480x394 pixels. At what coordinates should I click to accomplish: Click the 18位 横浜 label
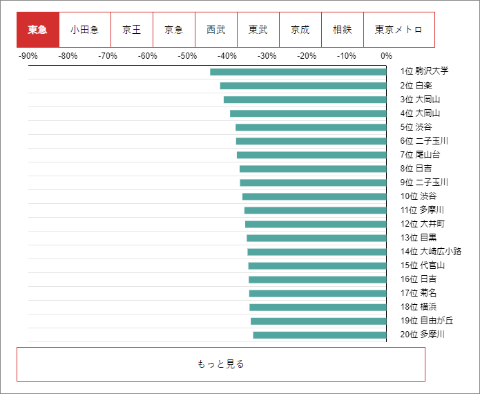coord(418,307)
